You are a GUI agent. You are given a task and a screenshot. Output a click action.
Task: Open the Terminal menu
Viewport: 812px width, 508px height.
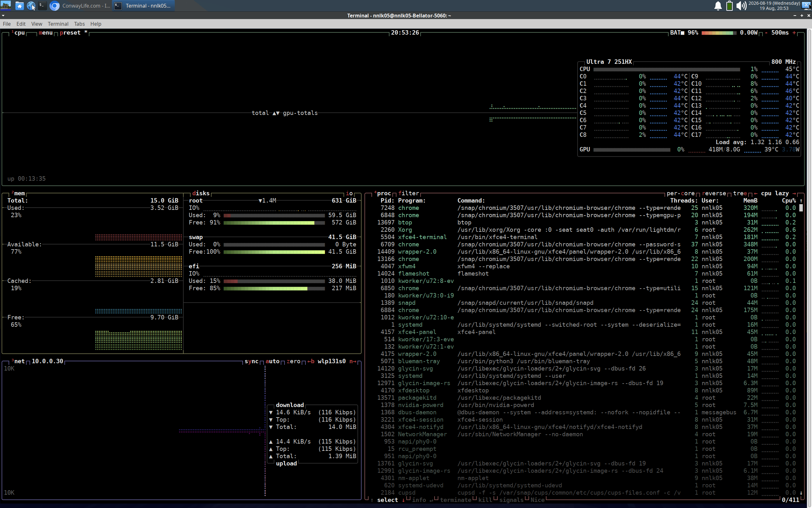(x=58, y=24)
